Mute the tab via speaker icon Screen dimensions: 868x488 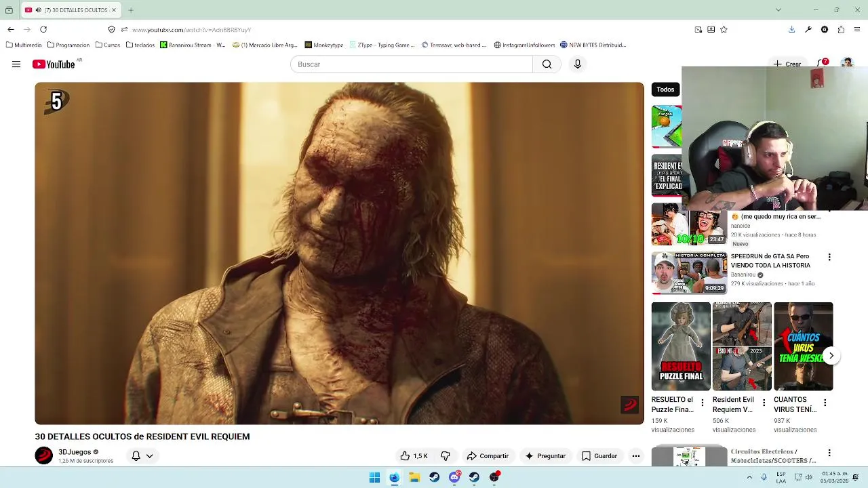point(38,10)
